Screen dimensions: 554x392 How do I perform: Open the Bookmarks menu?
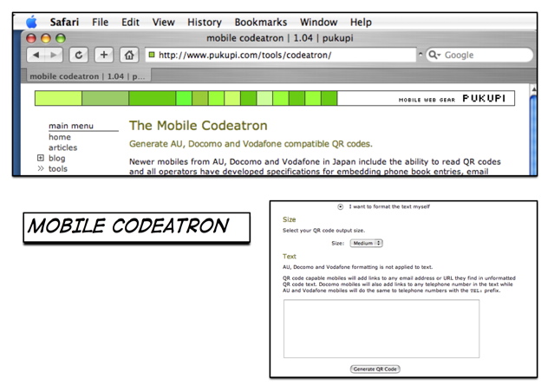click(x=261, y=23)
